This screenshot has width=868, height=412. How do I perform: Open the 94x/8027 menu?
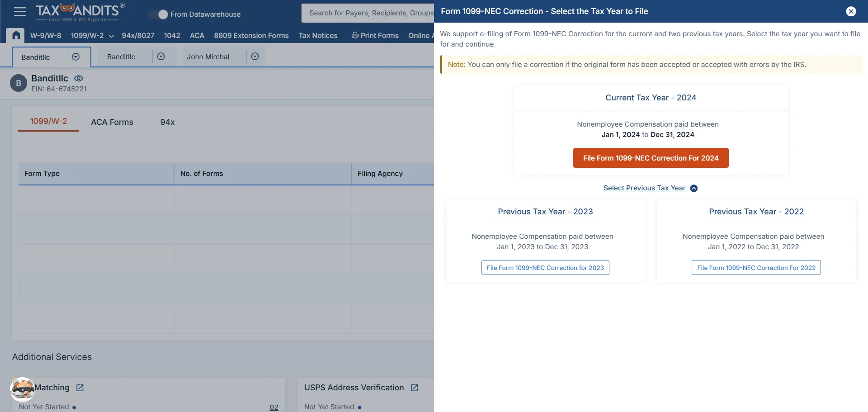138,36
